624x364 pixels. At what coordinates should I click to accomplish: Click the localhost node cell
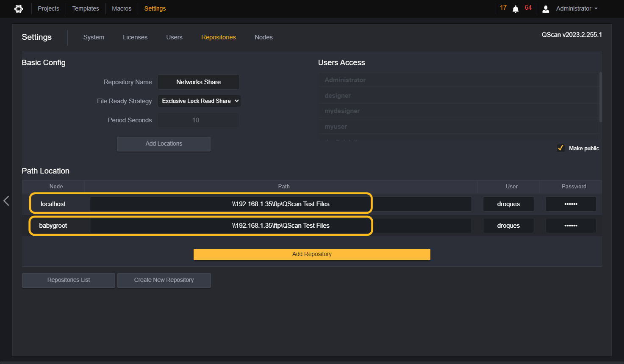tap(53, 204)
